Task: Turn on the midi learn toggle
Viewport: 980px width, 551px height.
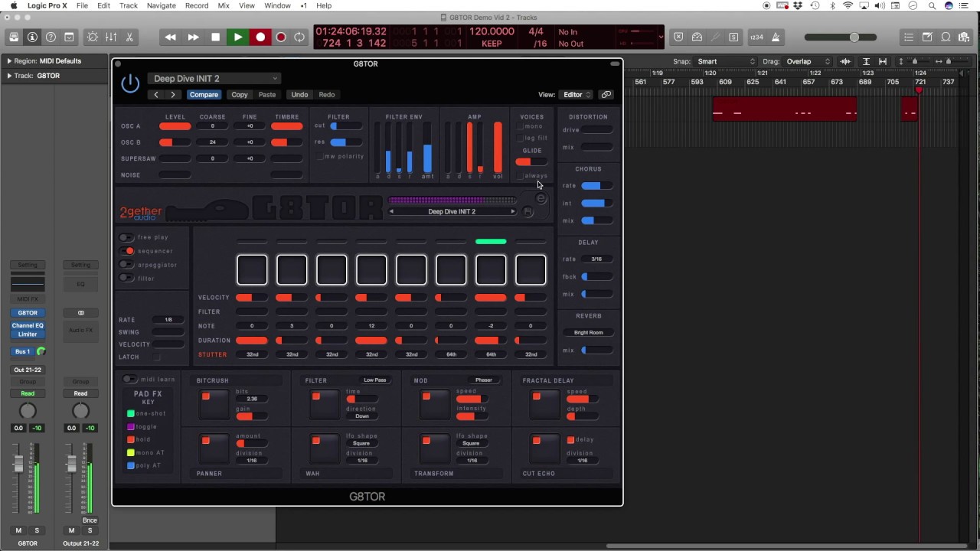Action: 129,380
